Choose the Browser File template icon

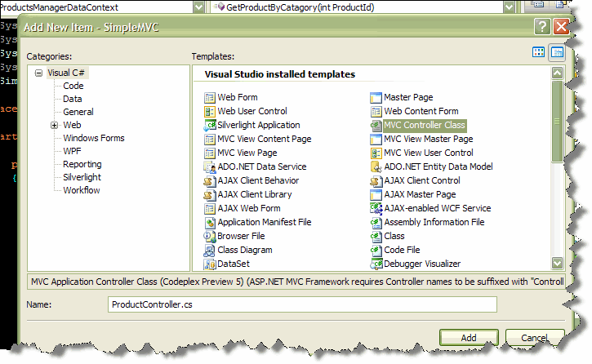210,236
